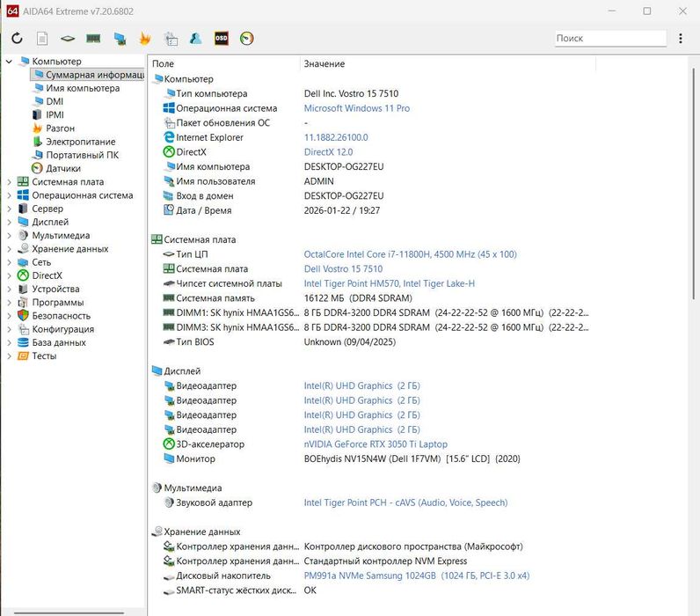Open the nVIDIA GeForce RTX 3050 Ti Laptop link
700x616 pixels.
pyautogui.click(x=376, y=444)
